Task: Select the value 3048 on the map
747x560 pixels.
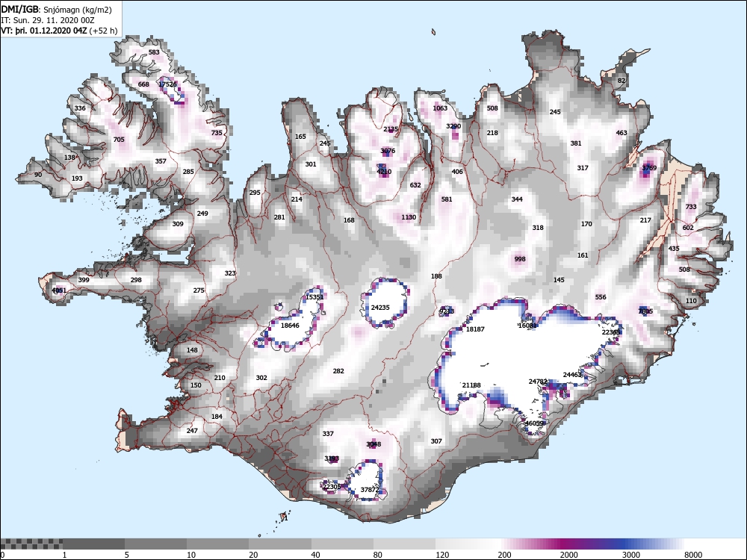Action: tap(373, 444)
